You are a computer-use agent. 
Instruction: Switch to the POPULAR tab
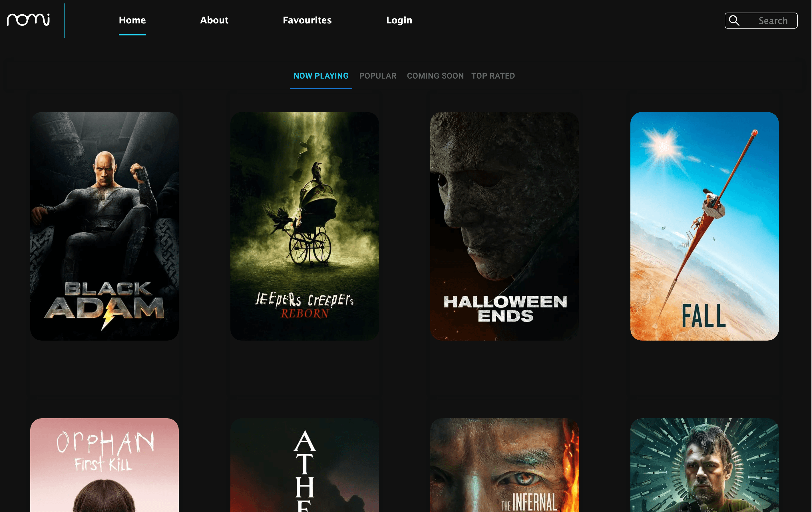378,75
